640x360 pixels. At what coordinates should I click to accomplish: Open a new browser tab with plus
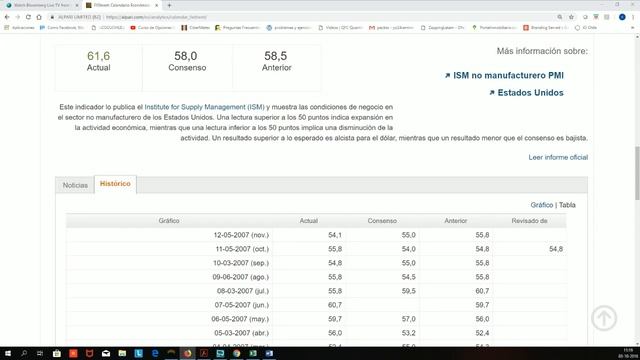click(x=169, y=5)
